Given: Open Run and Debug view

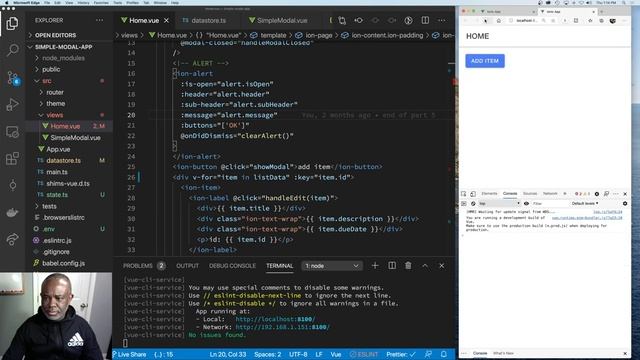Looking at the screenshot, I should (x=12, y=104).
